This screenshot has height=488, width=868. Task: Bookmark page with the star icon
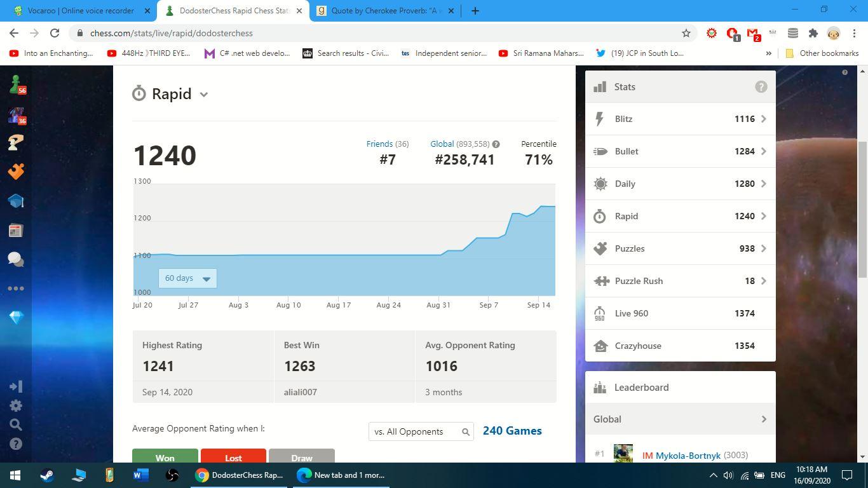686,33
